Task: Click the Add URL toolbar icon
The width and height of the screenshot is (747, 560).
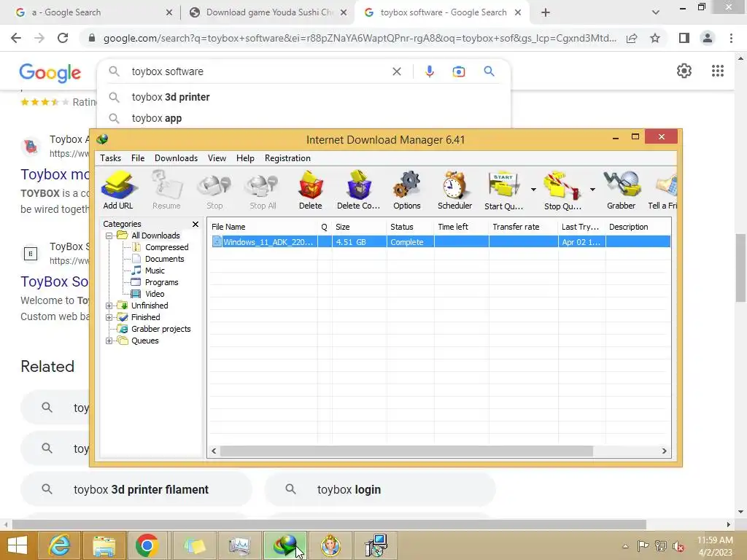Action: click(x=118, y=190)
